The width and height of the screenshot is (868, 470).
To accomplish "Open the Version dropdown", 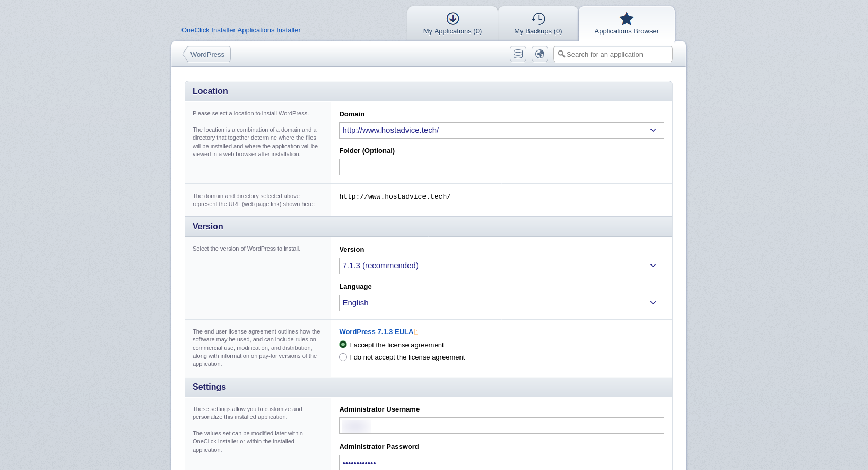I will coord(501,266).
